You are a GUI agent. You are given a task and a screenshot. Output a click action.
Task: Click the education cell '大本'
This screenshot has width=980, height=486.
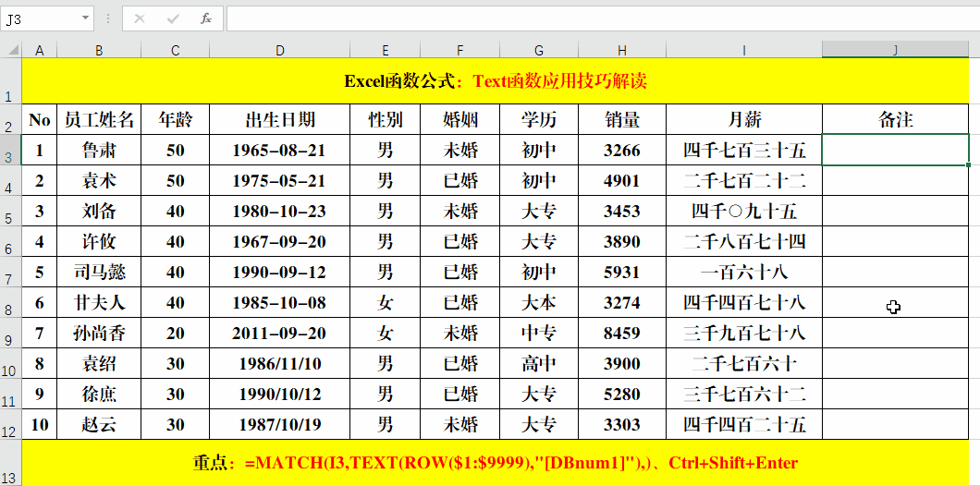539,303
